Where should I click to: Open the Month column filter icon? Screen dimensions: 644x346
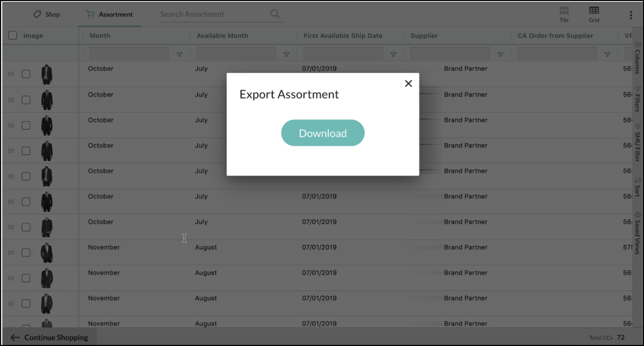coord(179,54)
